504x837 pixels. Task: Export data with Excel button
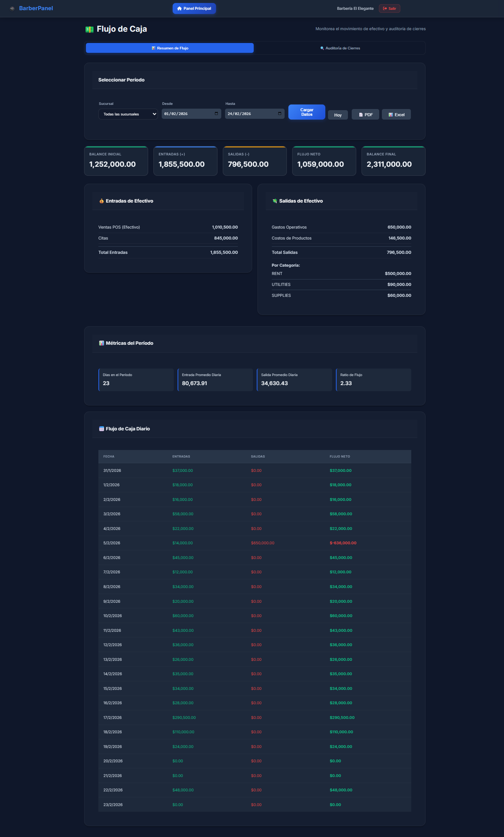(396, 115)
